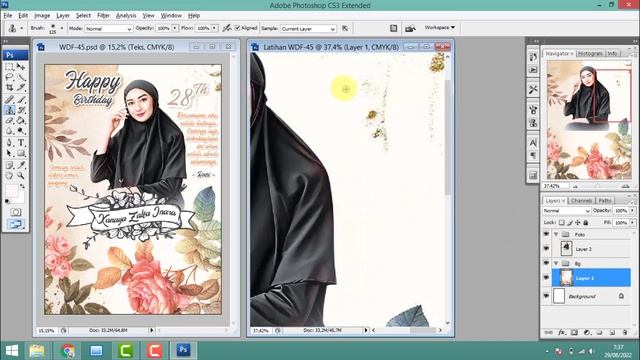Select the Hand tool
640x360 pixels.
[9, 176]
